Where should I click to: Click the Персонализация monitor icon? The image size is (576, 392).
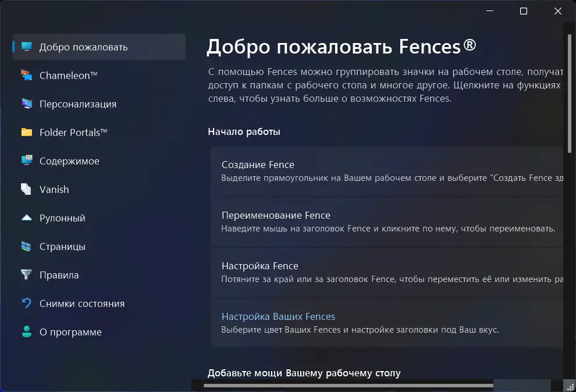(26, 104)
